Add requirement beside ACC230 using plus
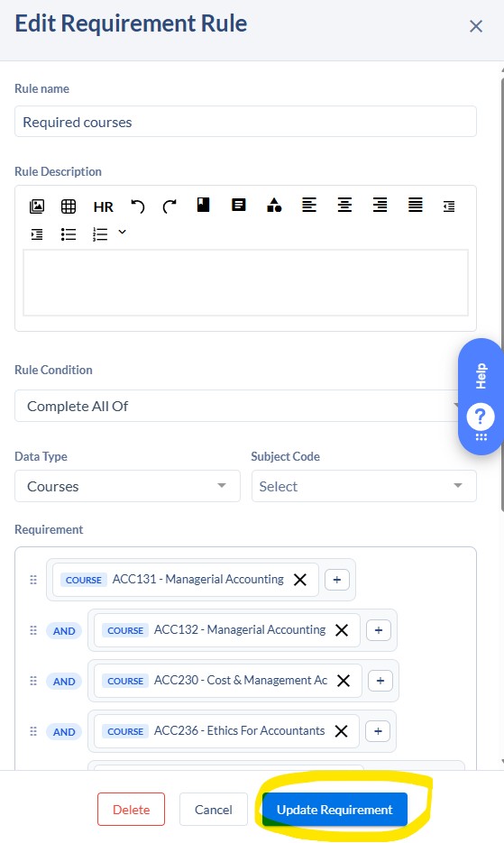The height and width of the screenshot is (843, 504). pos(380,681)
